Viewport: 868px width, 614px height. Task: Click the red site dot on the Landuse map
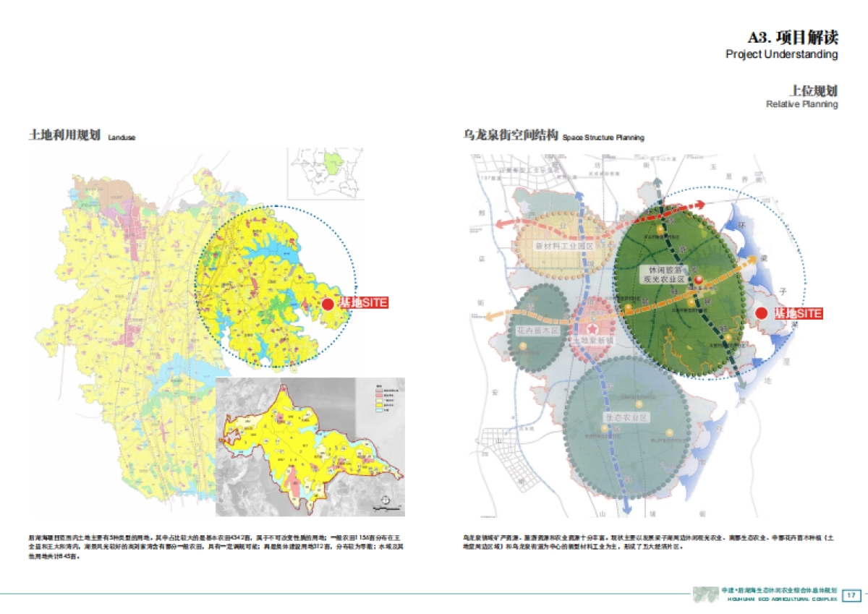pos(328,304)
